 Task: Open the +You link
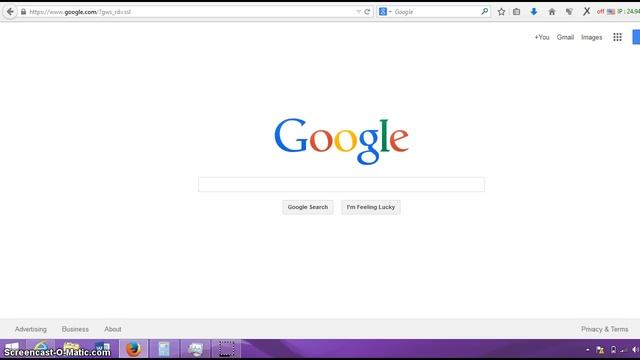tap(542, 37)
